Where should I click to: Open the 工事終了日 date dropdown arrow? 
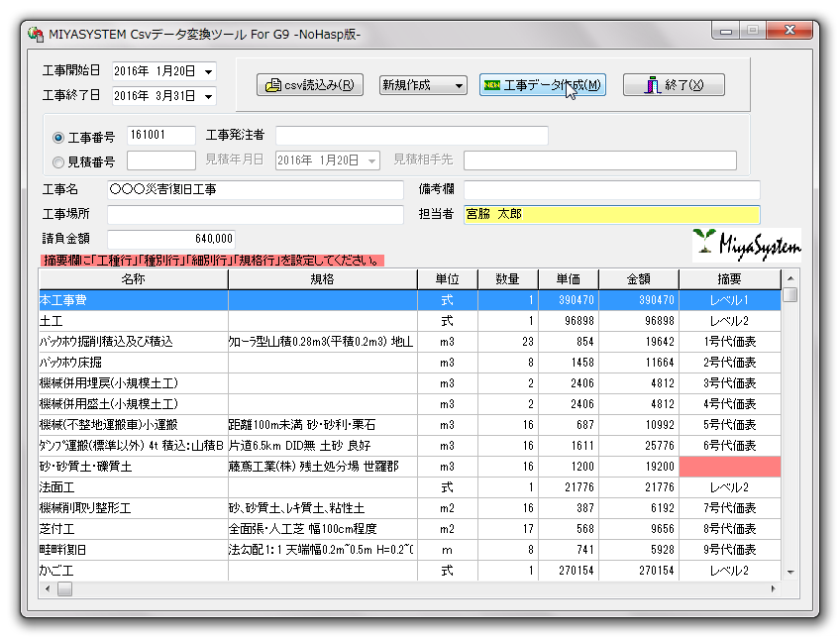pos(208,96)
